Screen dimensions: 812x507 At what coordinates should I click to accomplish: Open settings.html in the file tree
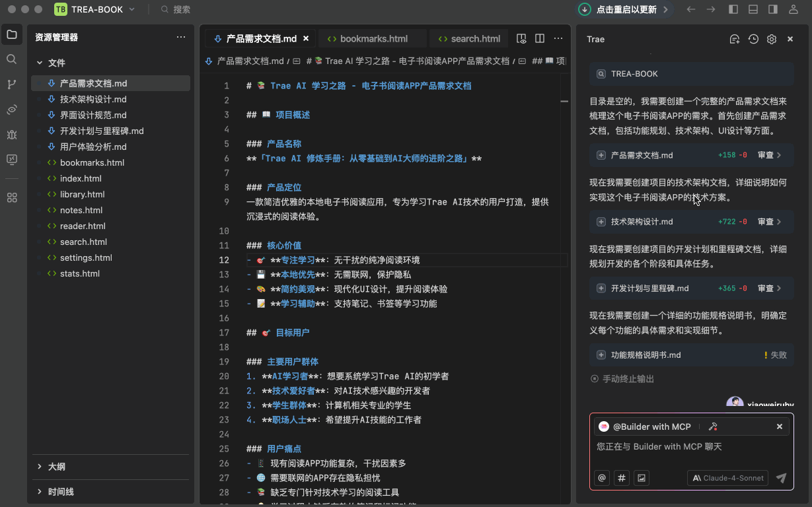[110, 257]
